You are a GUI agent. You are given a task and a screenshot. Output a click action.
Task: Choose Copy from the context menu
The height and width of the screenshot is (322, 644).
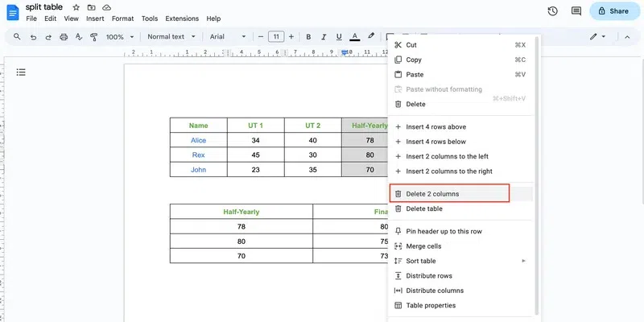[460, 60]
